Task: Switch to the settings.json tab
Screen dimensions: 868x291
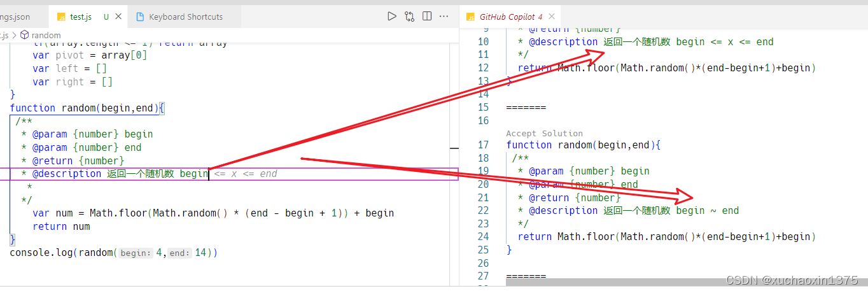Action: pyautogui.click(x=15, y=17)
